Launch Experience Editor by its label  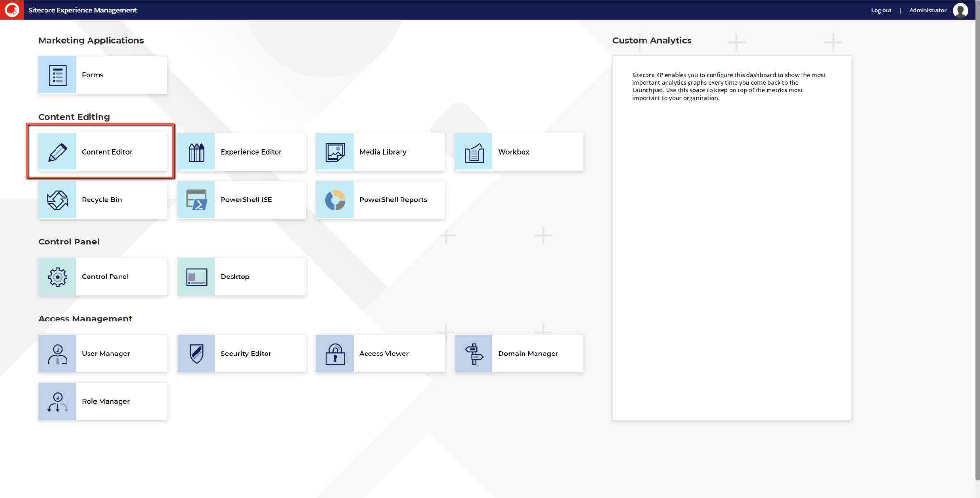pos(251,152)
